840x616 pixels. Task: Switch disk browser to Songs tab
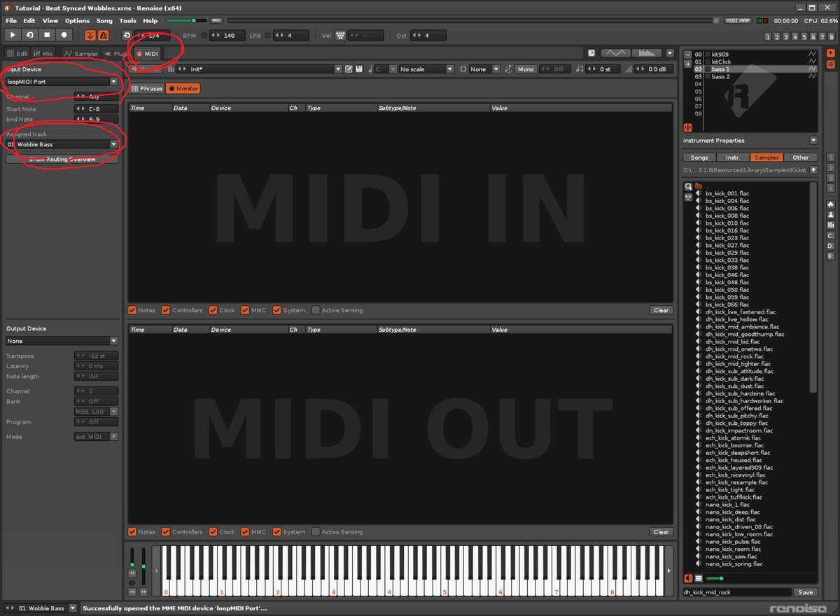point(699,157)
